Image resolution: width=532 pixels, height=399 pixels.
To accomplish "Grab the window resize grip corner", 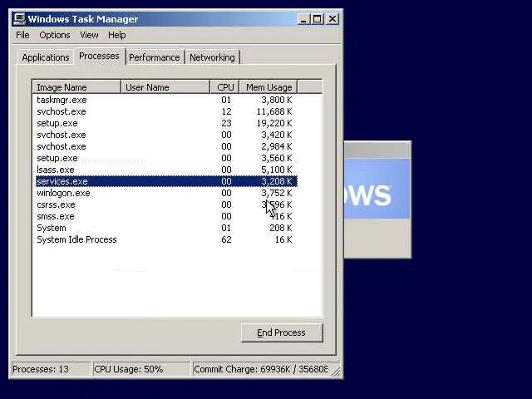I will tap(336, 372).
